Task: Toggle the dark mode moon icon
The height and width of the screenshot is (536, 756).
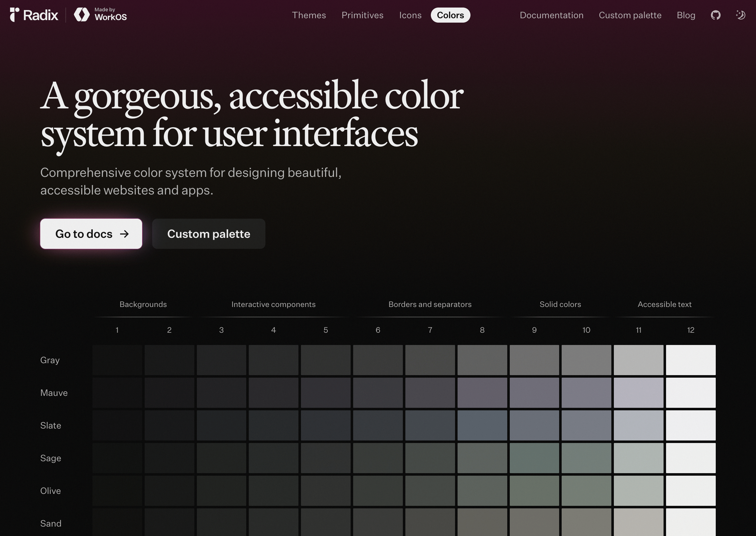Action: click(x=741, y=15)
